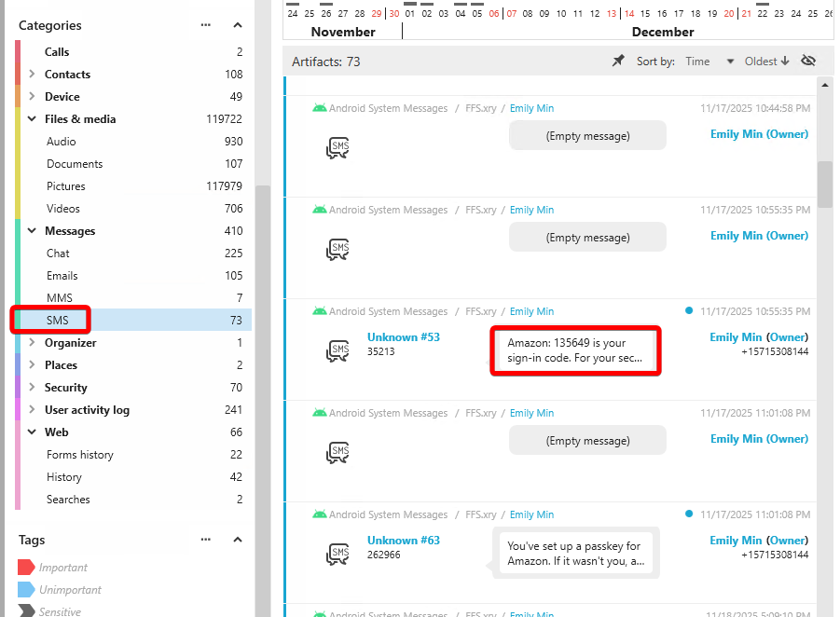Click Android icon on 10:44:58 PM message
The height and width of the screenshot is (617, 840).
(x=319, y=108)
